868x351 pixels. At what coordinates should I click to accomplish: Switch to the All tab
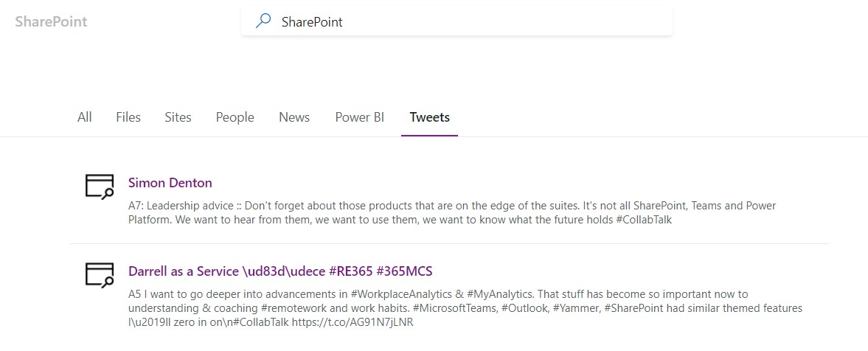point(85,117)
